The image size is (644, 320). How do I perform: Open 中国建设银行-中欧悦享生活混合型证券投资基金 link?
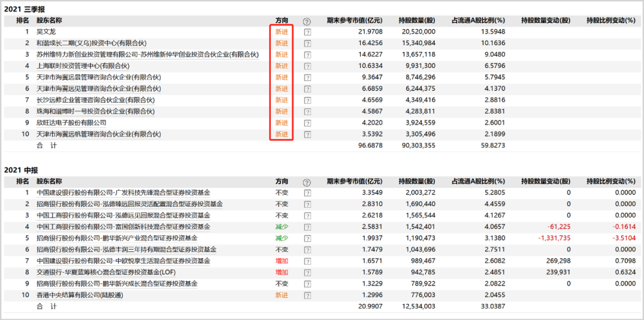pyautogui.click(x=123, y=260)
